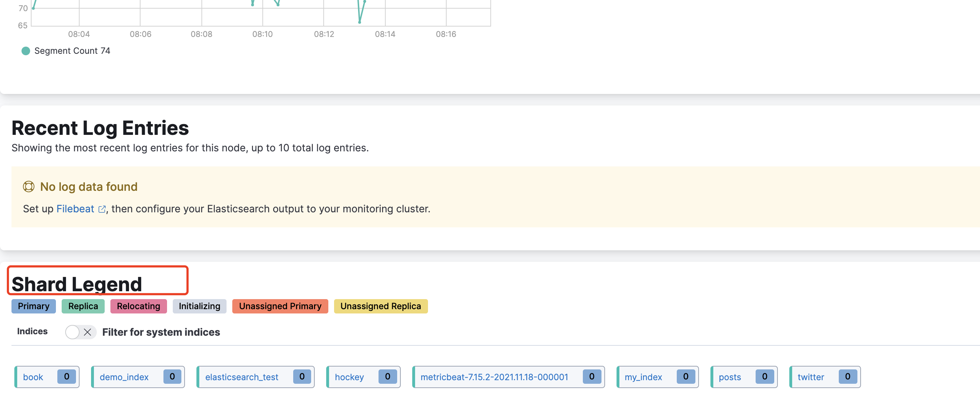Open the twitter index link
Viewport: 980px width, 406px height.
coord(810,377)
